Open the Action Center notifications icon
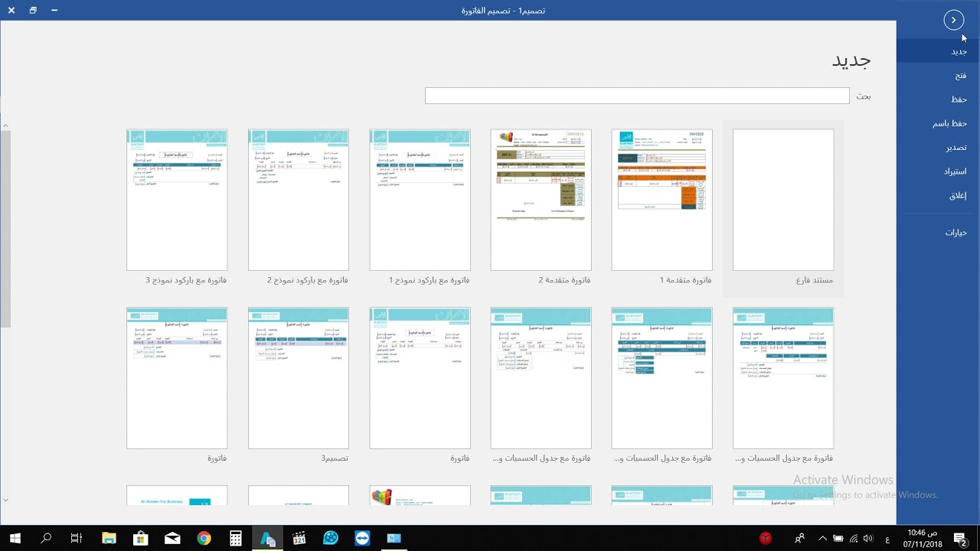The height and width of the screenshot is (551, 980). (960, 539)
